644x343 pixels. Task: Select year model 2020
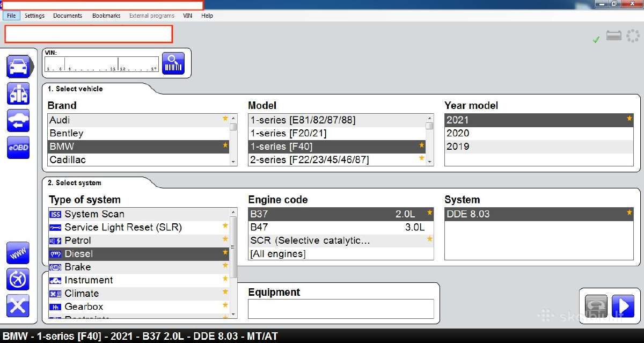coord(539,133)
